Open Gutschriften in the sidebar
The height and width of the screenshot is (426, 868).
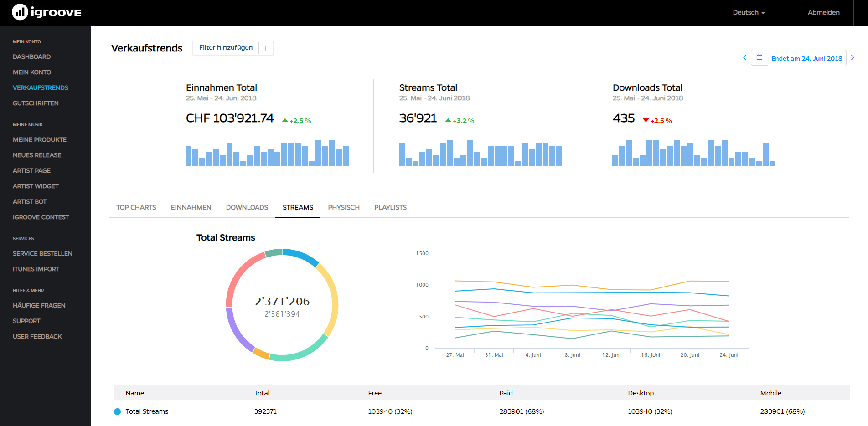(36, 103)
